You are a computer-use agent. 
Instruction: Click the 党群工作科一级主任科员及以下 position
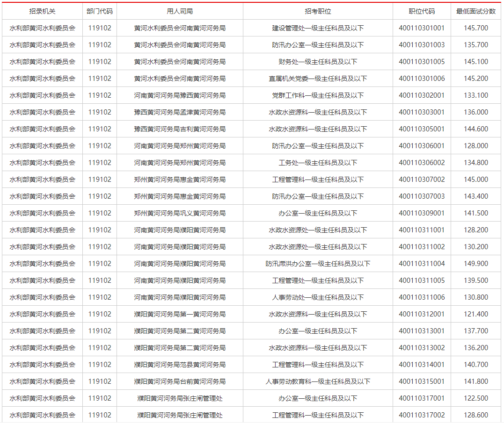coord(318,95)
